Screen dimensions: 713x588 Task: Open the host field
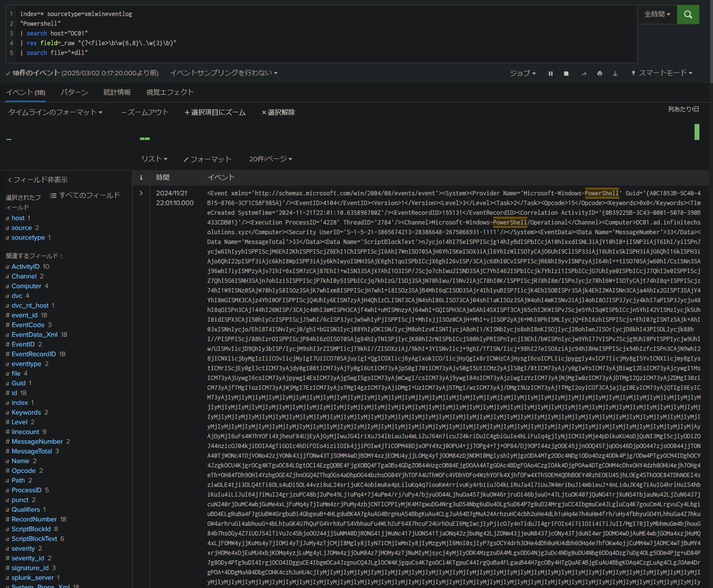click(18, 218)
